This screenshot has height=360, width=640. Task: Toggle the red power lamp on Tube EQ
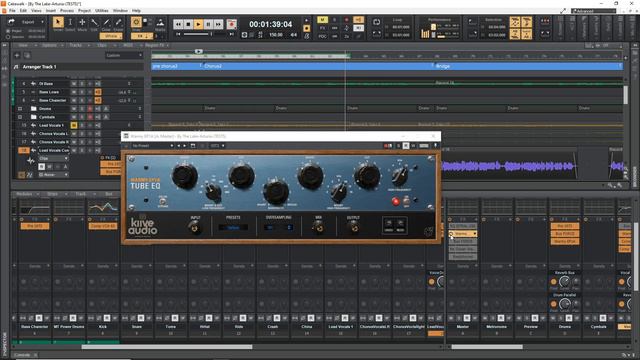[x=395, y=201]
